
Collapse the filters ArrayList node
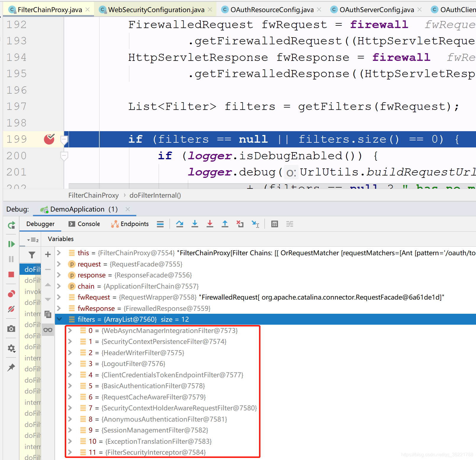coord(59,319)
